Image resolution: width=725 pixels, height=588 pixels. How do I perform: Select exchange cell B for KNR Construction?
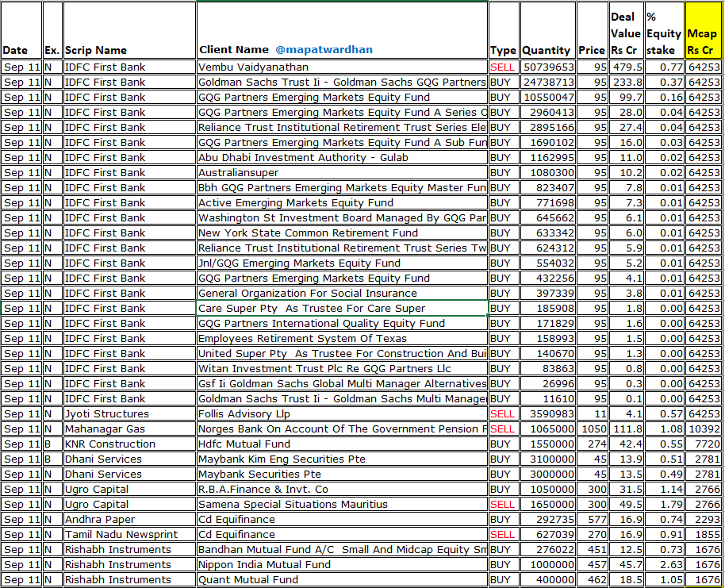[x=52, y=444]
